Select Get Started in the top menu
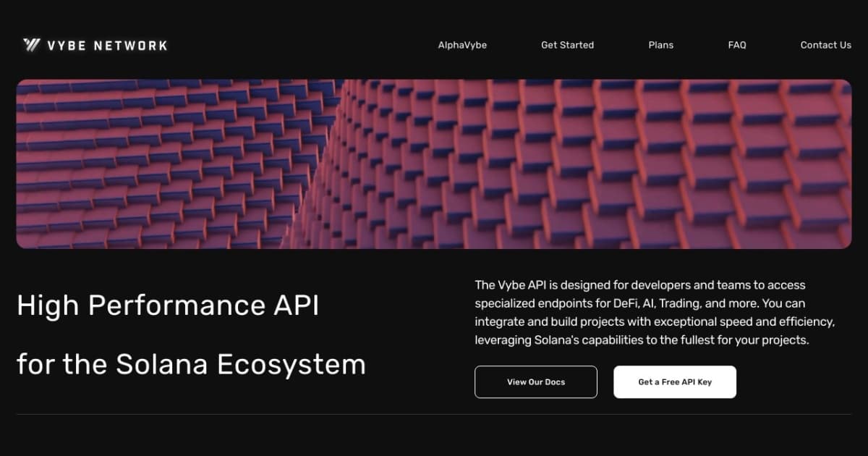Viewport: 868px width, 456px height. 567,45
